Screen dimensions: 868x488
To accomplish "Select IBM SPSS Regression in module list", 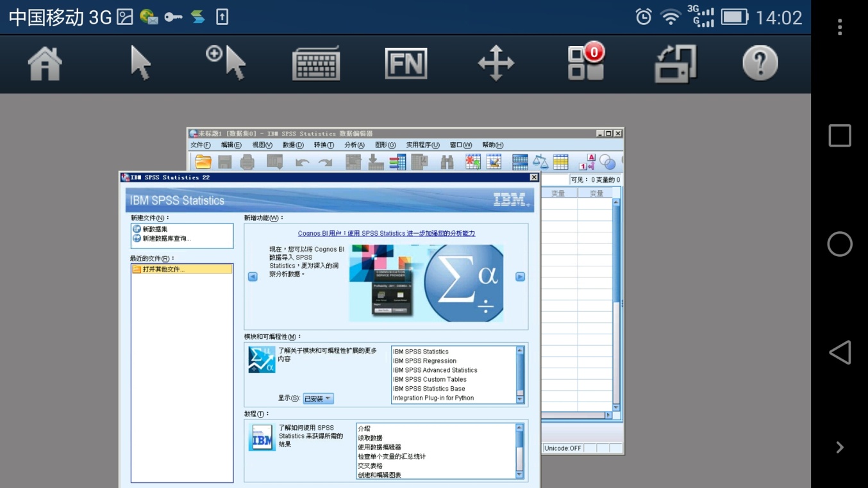I will (424, 361).
